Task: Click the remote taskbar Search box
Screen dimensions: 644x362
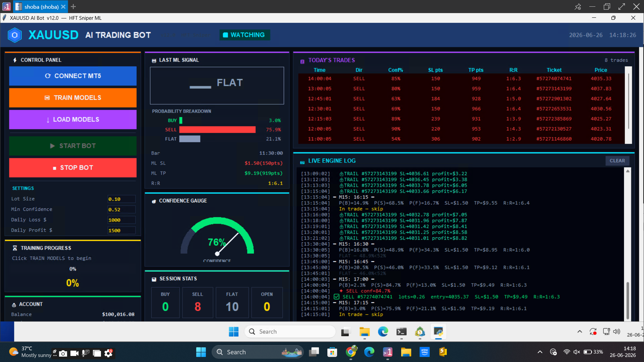Action: 290,332
